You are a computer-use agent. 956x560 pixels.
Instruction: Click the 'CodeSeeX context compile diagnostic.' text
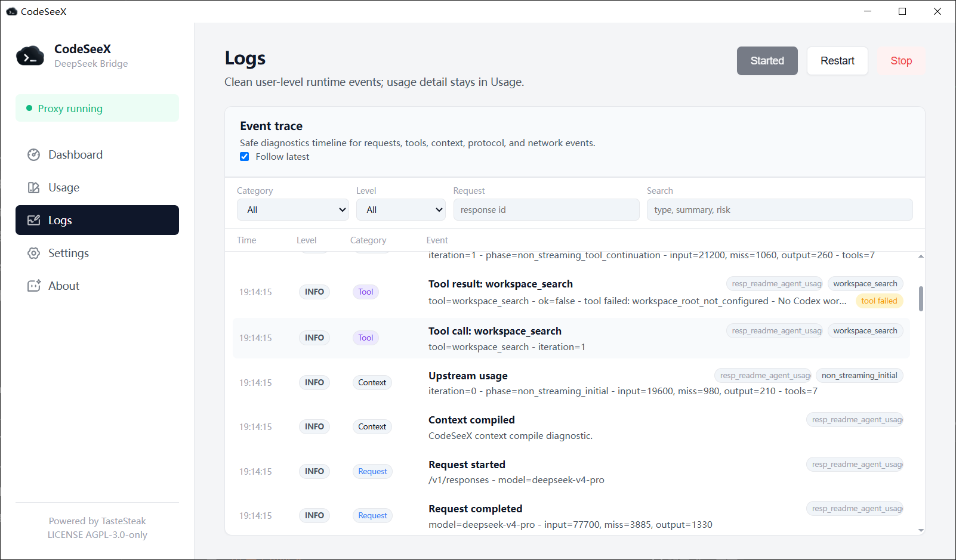tap(510, 436)
